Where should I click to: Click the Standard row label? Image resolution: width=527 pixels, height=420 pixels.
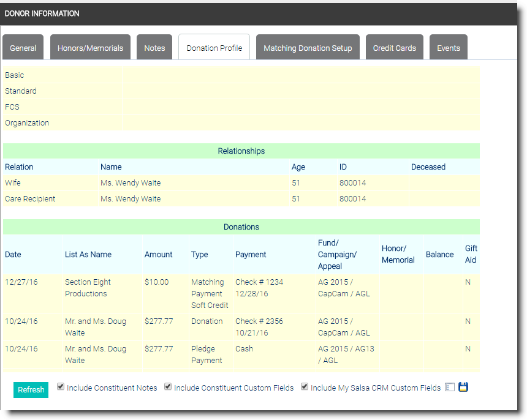(20, 91)
